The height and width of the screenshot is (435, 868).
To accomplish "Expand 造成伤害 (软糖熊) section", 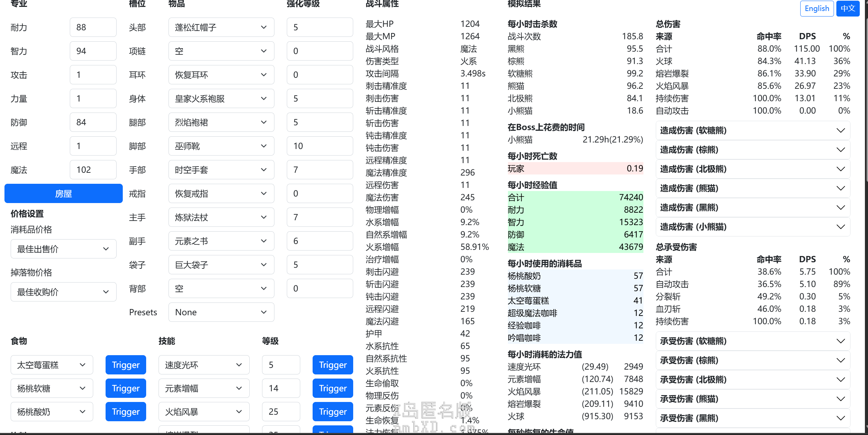I will (752, 130).
